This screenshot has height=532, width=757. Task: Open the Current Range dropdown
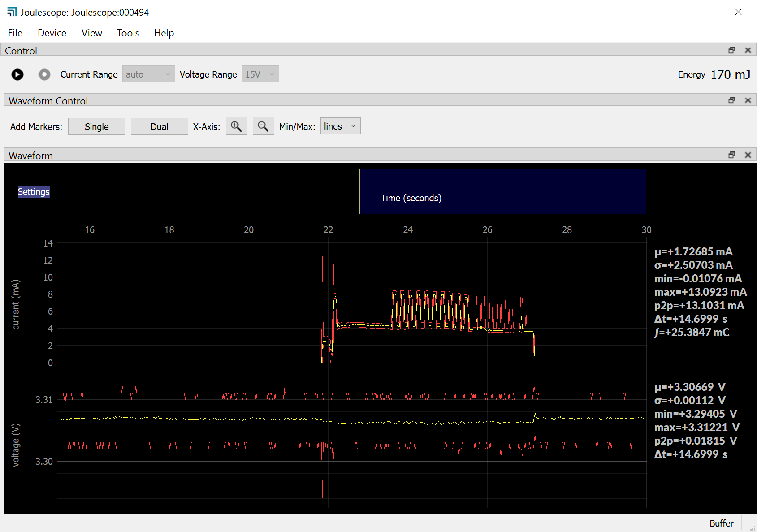[148, 74]
